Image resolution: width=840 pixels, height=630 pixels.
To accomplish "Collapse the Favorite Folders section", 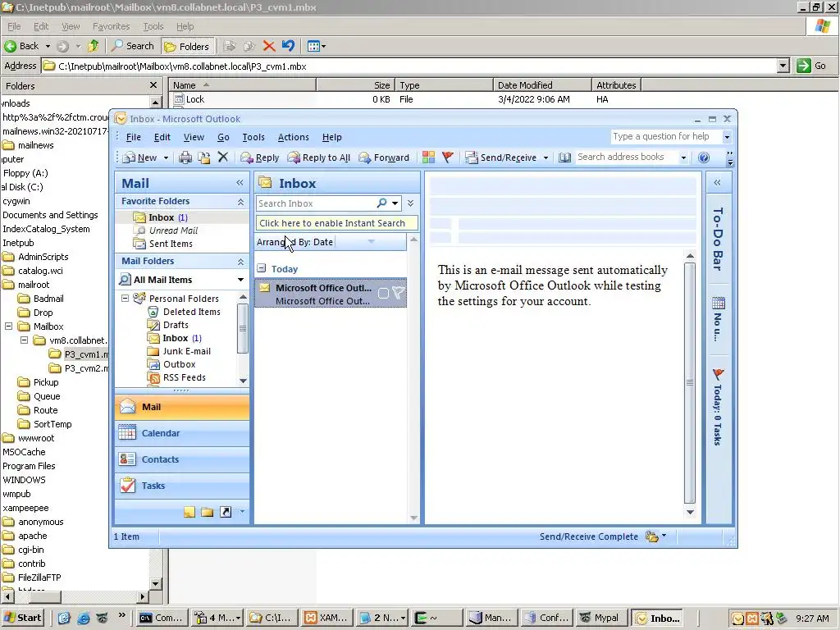I will [x=240, y=202].
